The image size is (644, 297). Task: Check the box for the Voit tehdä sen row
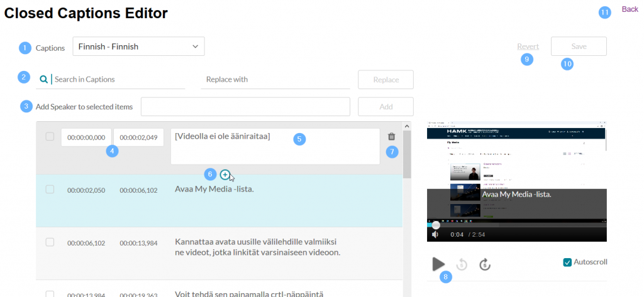click(x=50, y=294)
